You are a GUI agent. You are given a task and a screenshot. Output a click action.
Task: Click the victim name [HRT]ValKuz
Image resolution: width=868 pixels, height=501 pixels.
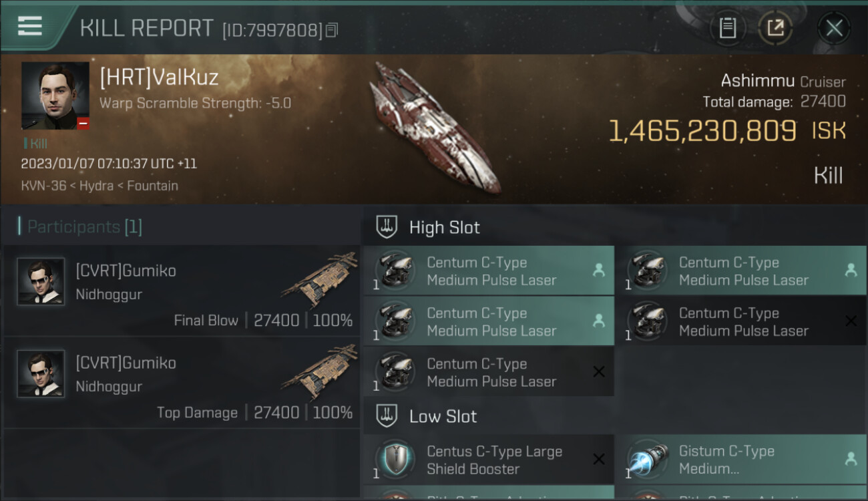[159, 77]
